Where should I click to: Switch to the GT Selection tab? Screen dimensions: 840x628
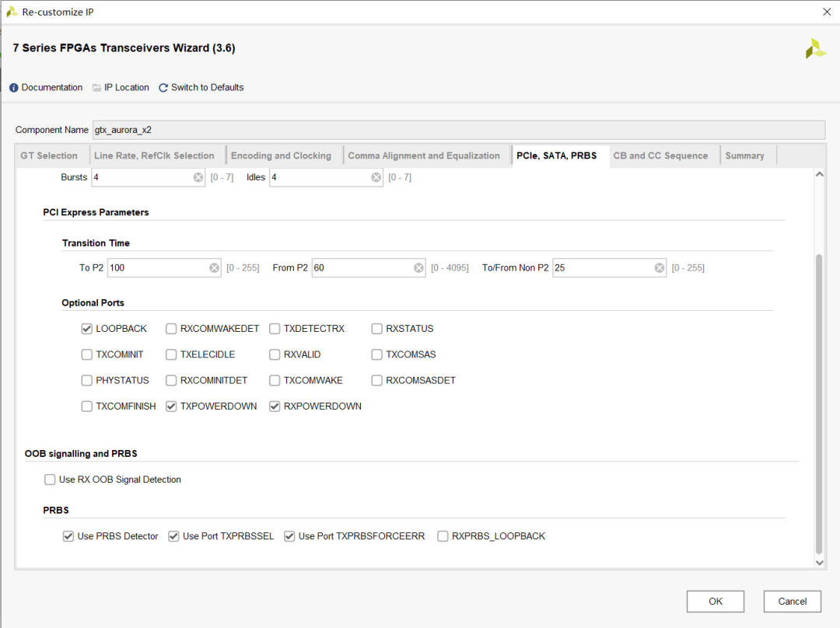pyautogui.click(x=49, y=155)
